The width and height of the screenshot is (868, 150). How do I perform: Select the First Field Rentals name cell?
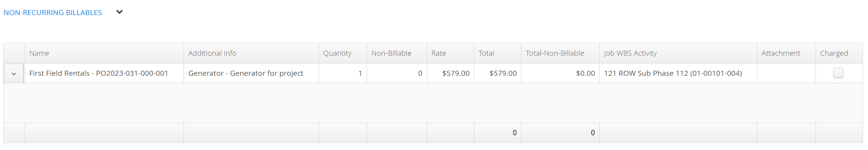(x=104, y=73)
